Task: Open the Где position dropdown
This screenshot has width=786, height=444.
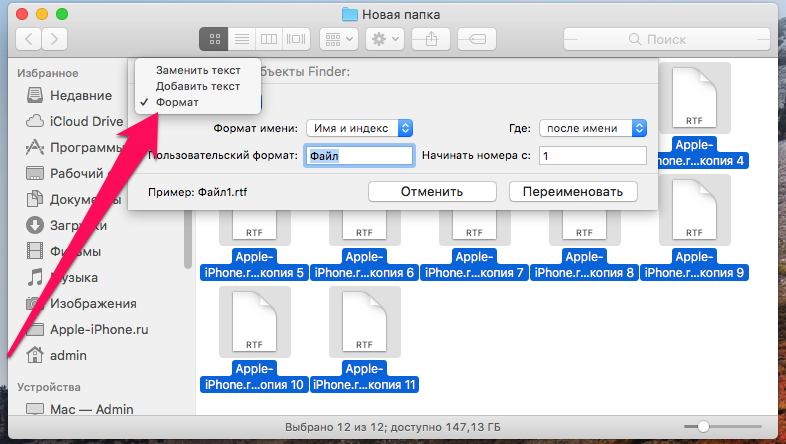Action: point(593,128)
